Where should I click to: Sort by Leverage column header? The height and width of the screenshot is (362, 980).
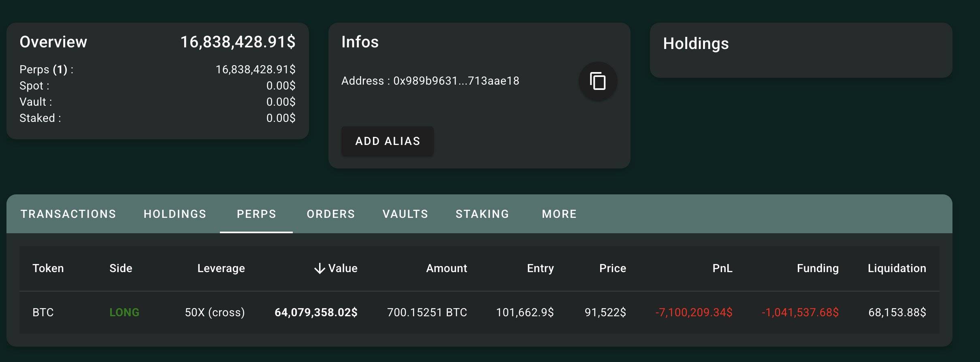click(221, 268)
